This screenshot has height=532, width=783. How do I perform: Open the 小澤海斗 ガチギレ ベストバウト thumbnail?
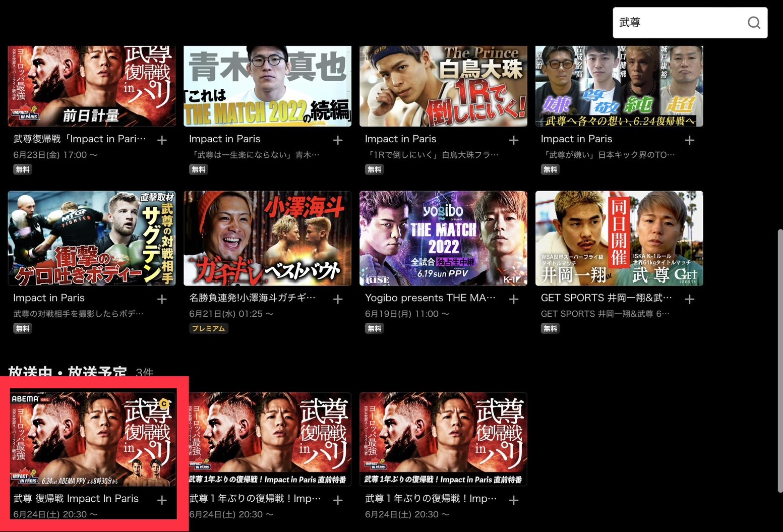pyautogui.click(x=267, y=238)
